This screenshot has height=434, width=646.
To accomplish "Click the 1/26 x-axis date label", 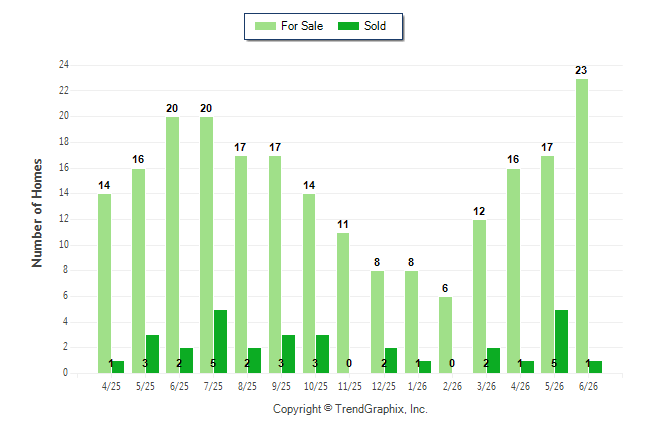I will click(x=417, y=386).
